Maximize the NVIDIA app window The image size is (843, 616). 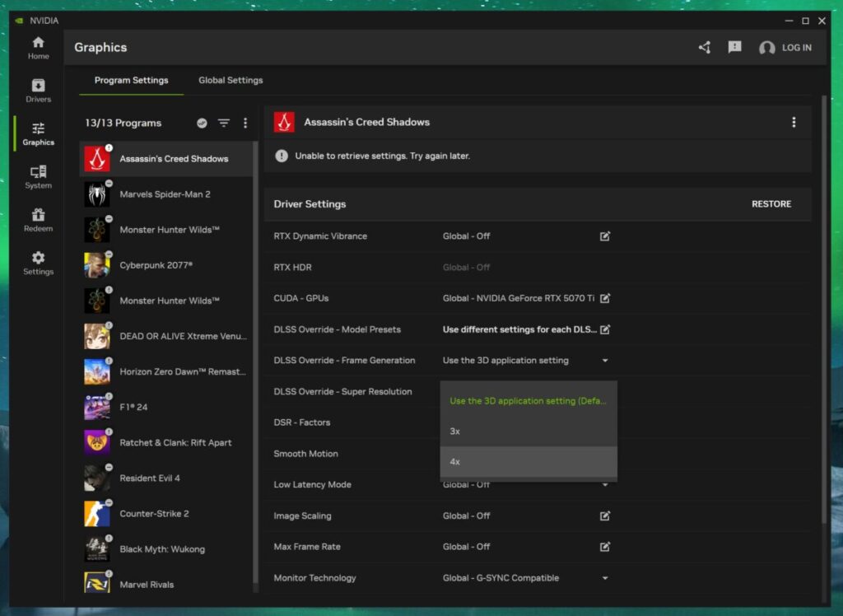coord(805,21)
